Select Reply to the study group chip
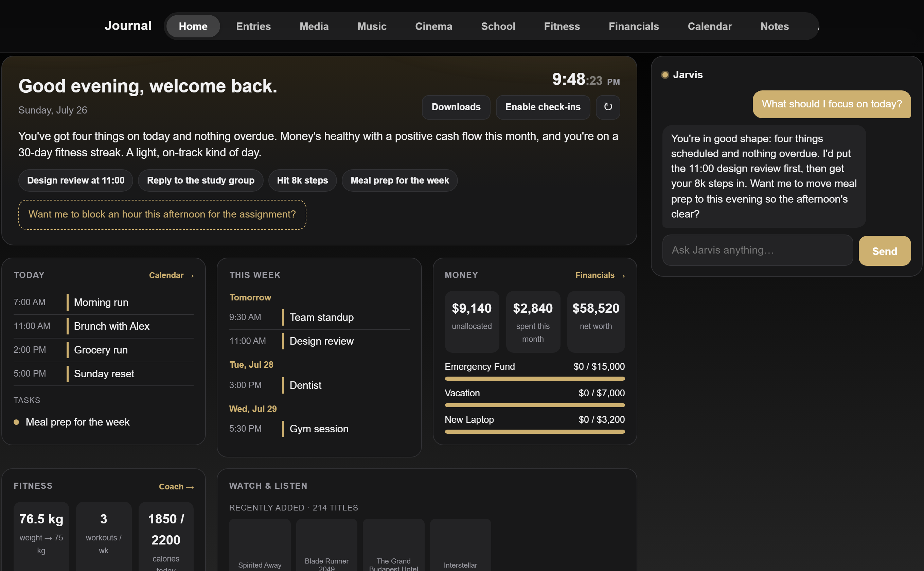Viewport: 924px width, 571px height. click(x=200, y=180)
